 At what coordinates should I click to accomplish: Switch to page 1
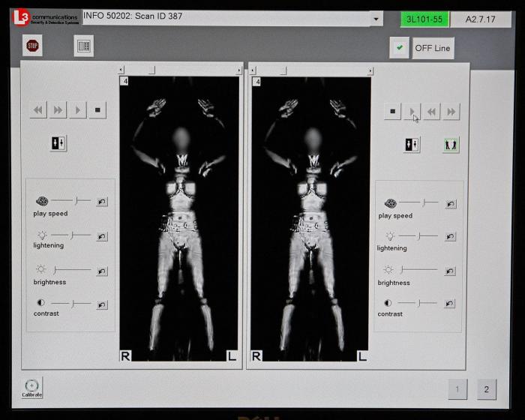click(457, 389)
